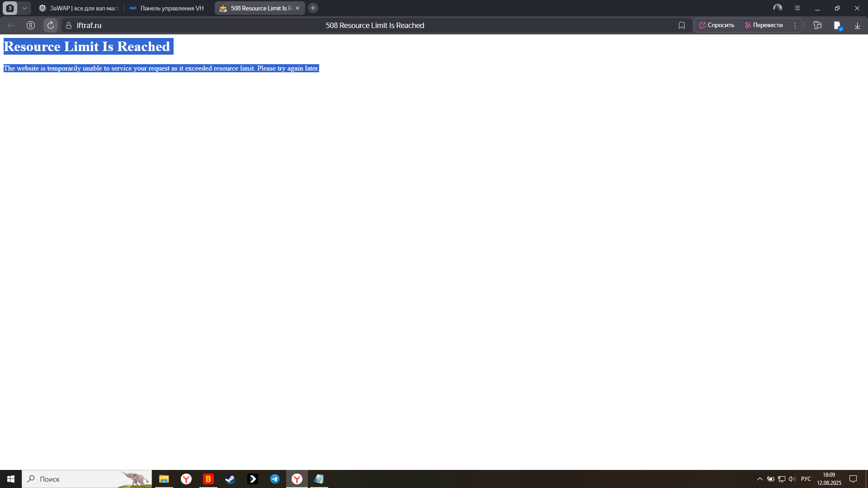Open Telegram from the taskbar
The height and width of the screenshot is (488, 868).
pos(275,479)
